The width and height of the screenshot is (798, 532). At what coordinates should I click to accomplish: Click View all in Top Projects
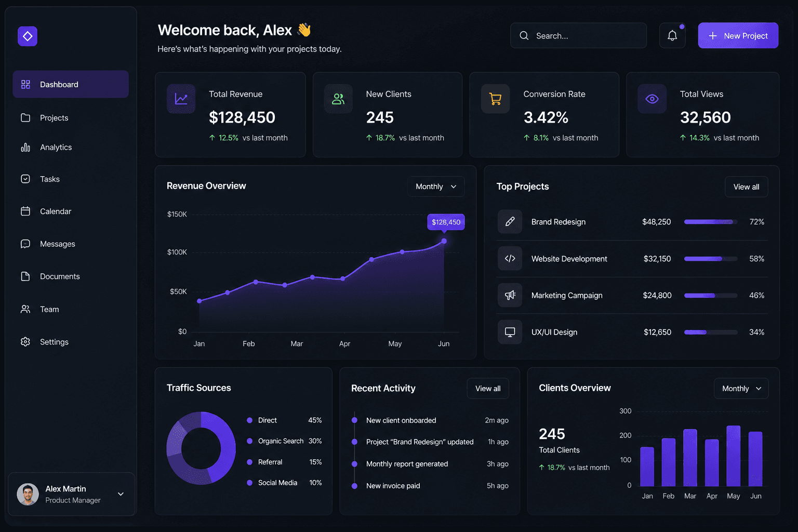click(x=747, y=187)
